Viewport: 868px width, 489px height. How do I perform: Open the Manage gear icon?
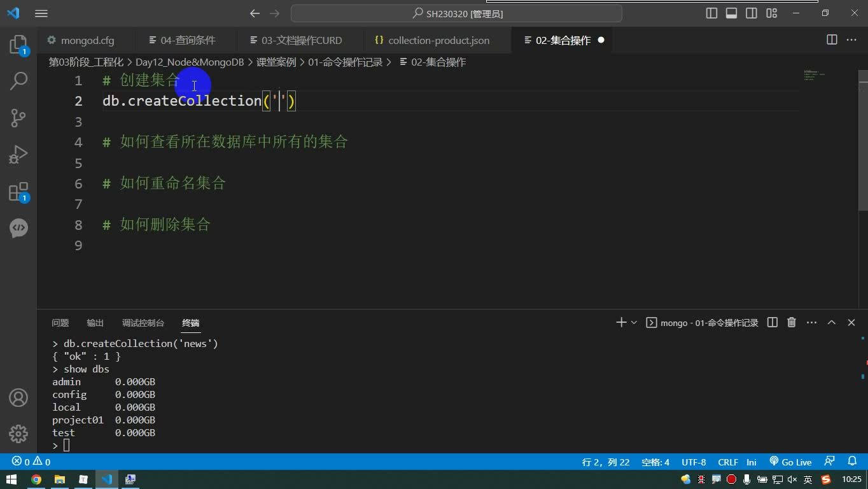click(x=18, y=434)
